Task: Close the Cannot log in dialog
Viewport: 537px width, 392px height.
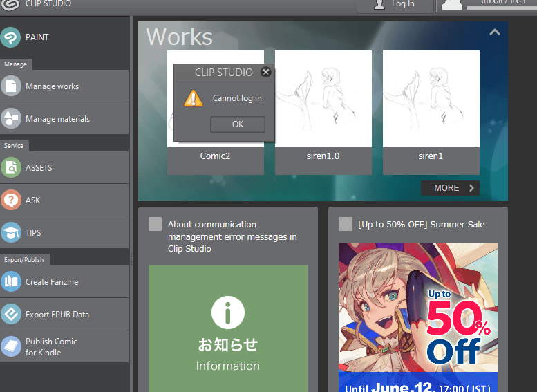Action: (266, 72)
